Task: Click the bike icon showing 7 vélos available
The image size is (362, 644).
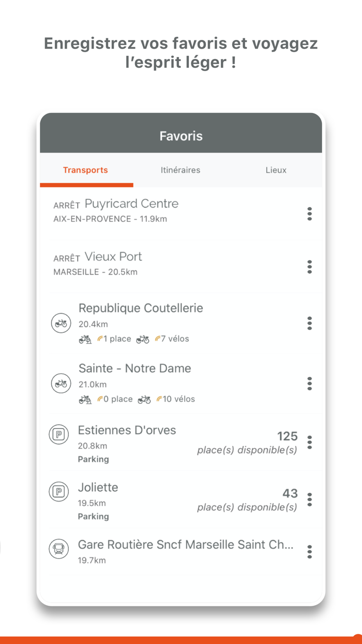Action: [144, 339]
